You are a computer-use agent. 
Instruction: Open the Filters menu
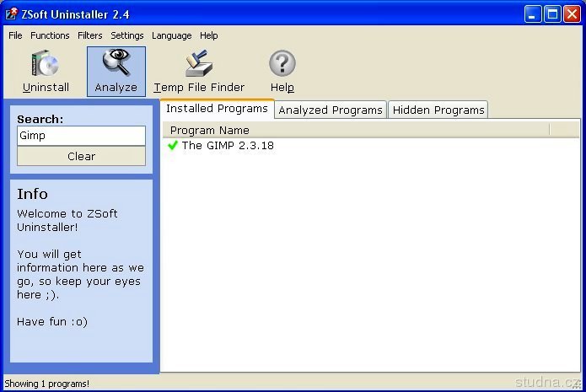pyautogui.click(x=89, y=35)
